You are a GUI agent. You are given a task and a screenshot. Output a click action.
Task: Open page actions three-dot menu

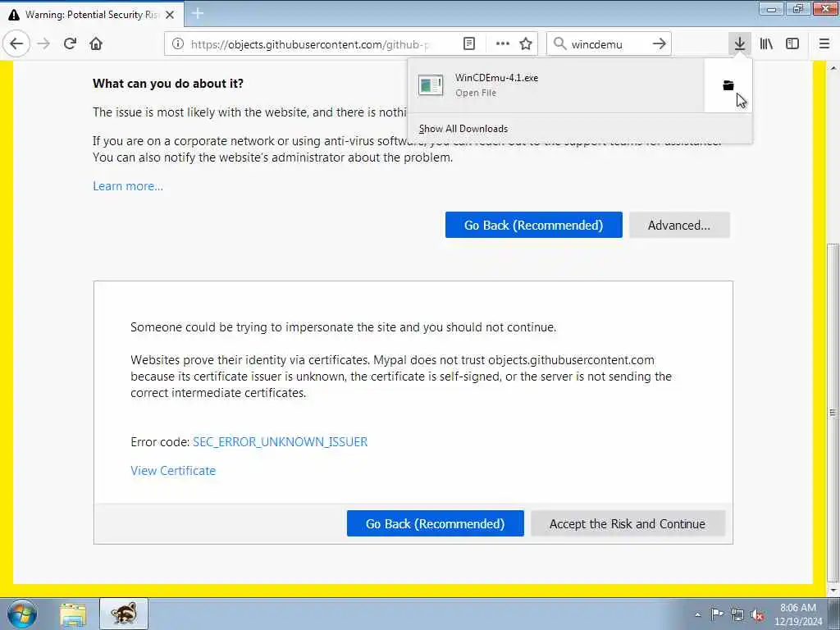(x=503, y=44)
